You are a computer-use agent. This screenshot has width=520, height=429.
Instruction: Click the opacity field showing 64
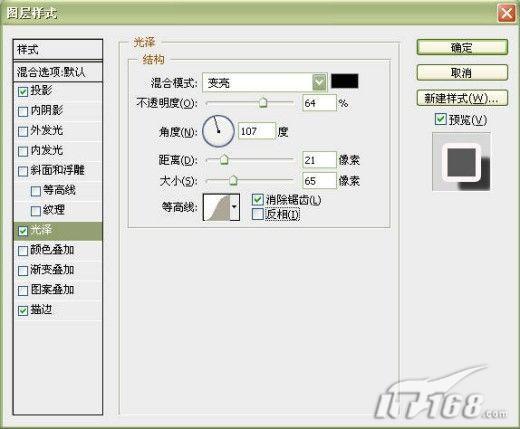pos(319,103)
